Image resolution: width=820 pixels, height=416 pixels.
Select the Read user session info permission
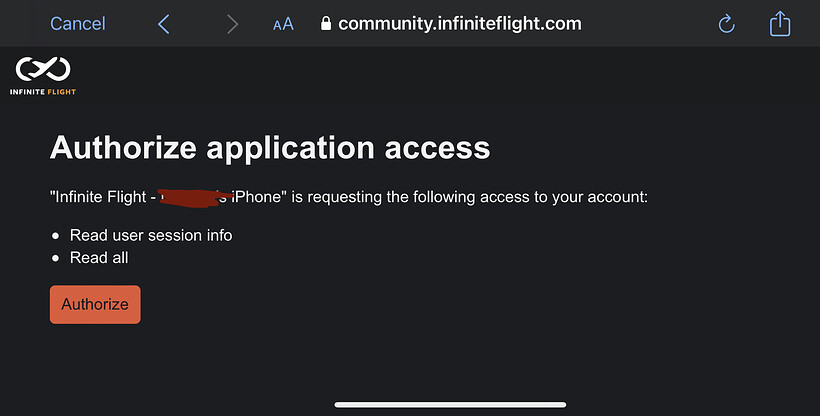coord(151,235)
